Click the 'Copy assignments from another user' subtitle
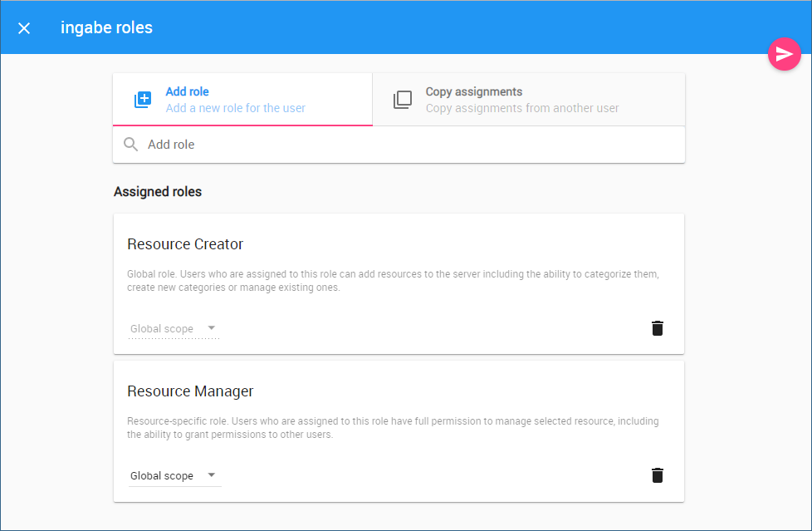 [x=522, y=108]
